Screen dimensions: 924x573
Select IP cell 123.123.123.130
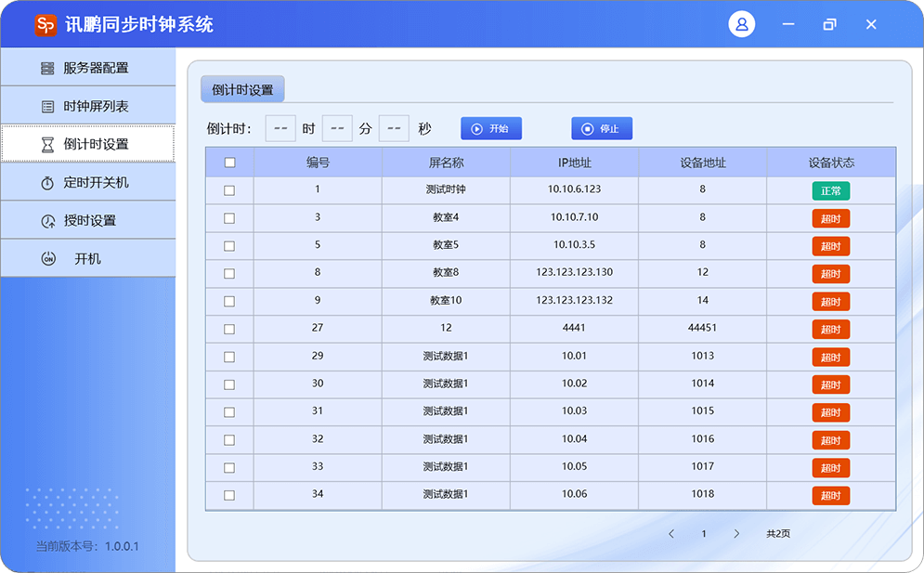pyautogui.click(x=575, y=272)
